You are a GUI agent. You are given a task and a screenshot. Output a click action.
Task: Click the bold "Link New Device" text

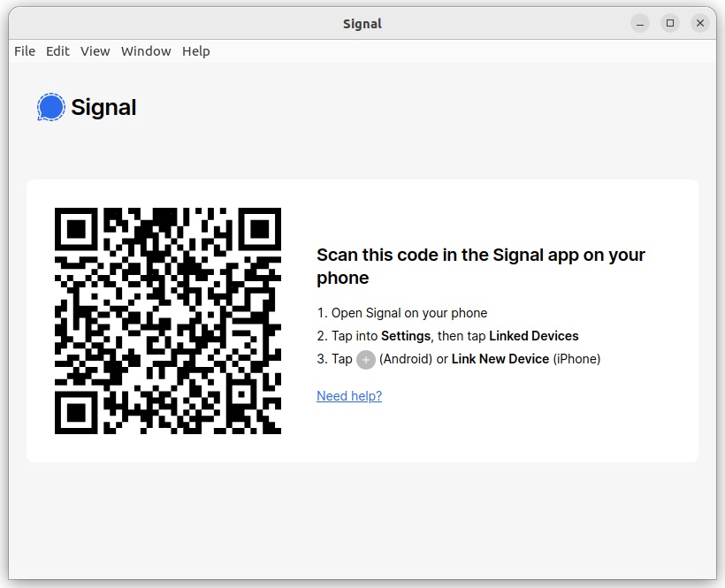[x=500, y=359]
